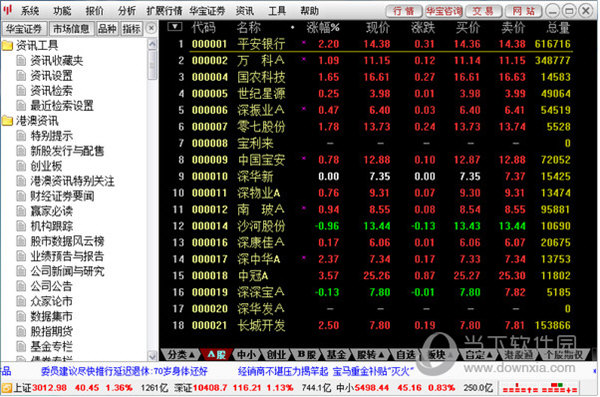Screen dimensions: 600x397
Task: Open the 分析 menu
Action: [x=127, y=11]
